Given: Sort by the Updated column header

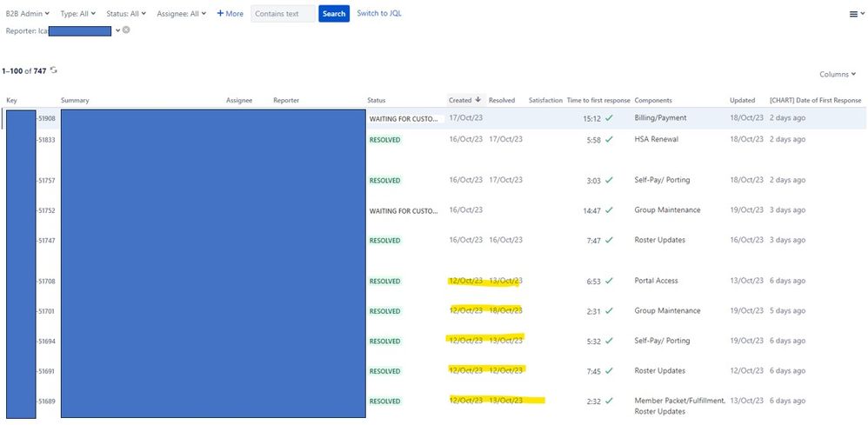Looking at the screenshot, I should (743, 100).
